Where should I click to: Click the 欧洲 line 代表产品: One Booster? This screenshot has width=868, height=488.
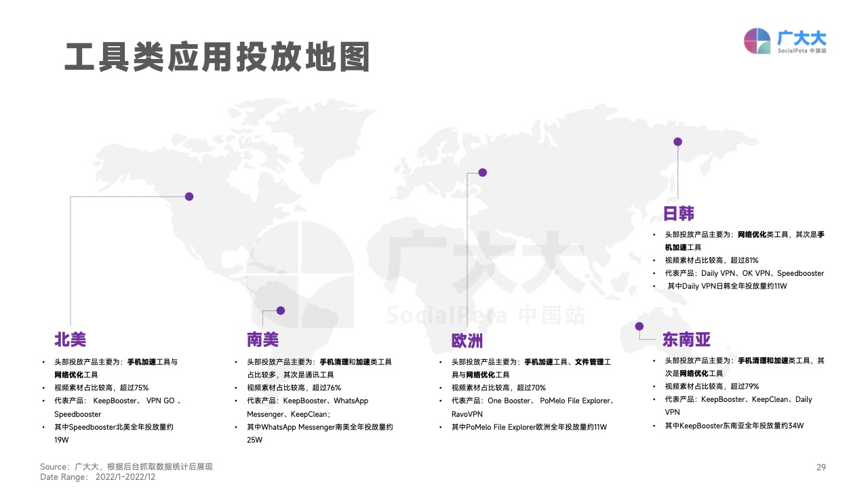pos(532,401)
